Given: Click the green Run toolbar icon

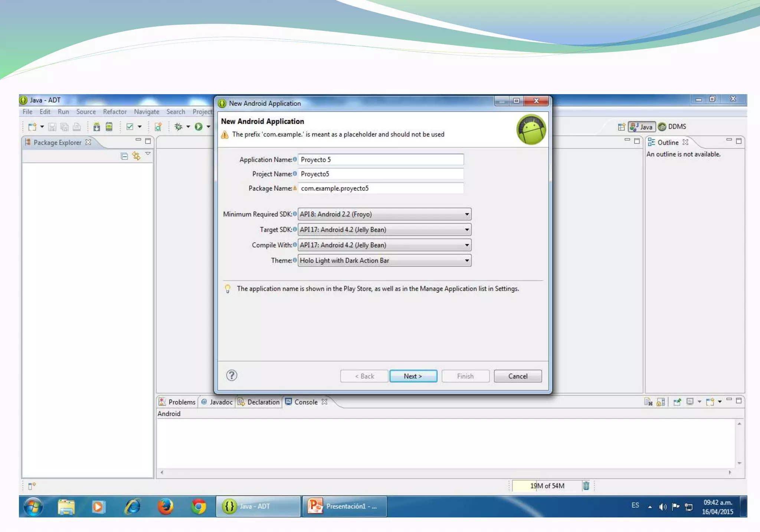Looking at the screenshot, I should (199, 127).
